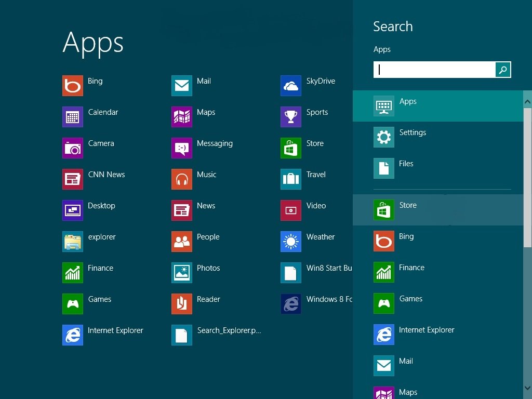Open the Reader app icon
This screenshot has width=532, height=399.
point(181,304)
